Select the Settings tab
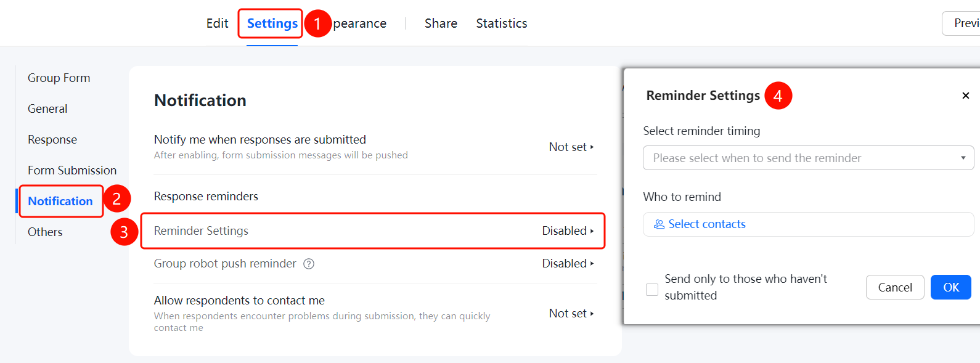 point(272,23)
